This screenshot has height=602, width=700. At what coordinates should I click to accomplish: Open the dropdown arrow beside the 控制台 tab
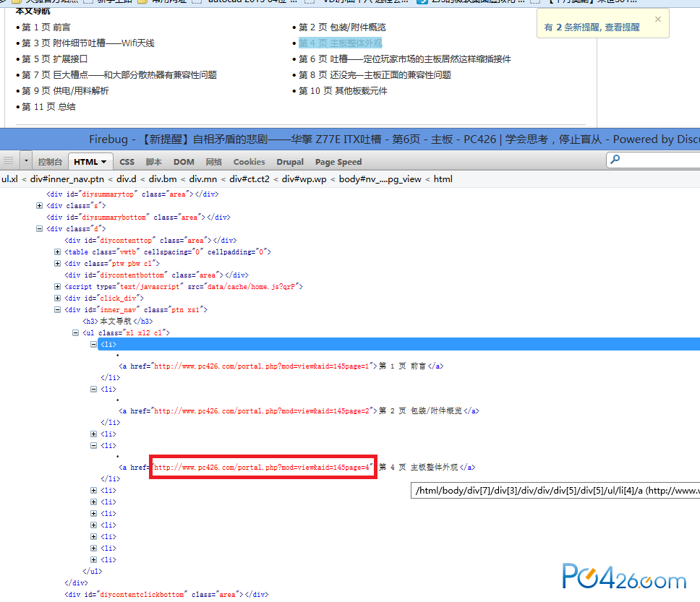(x=26, y=160)
